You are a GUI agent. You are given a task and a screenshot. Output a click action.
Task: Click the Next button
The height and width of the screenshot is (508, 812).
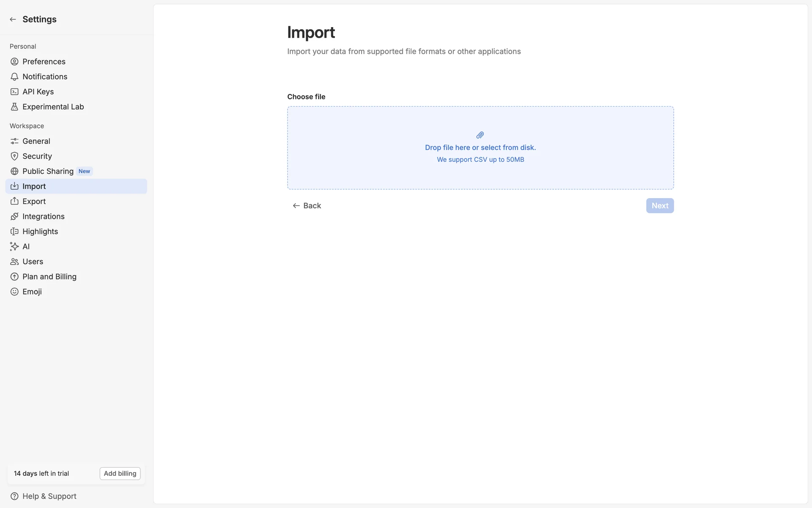click(659, 206)
